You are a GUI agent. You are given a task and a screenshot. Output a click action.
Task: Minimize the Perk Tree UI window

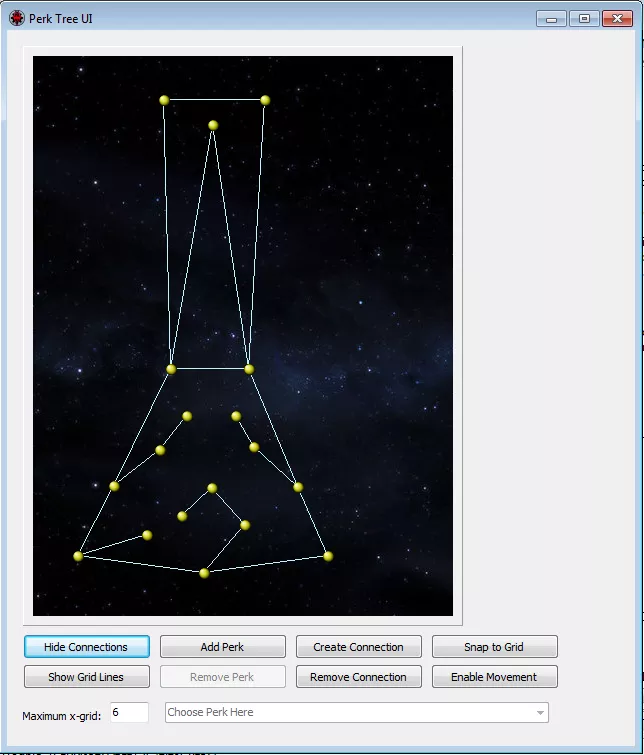click(551, 19)
